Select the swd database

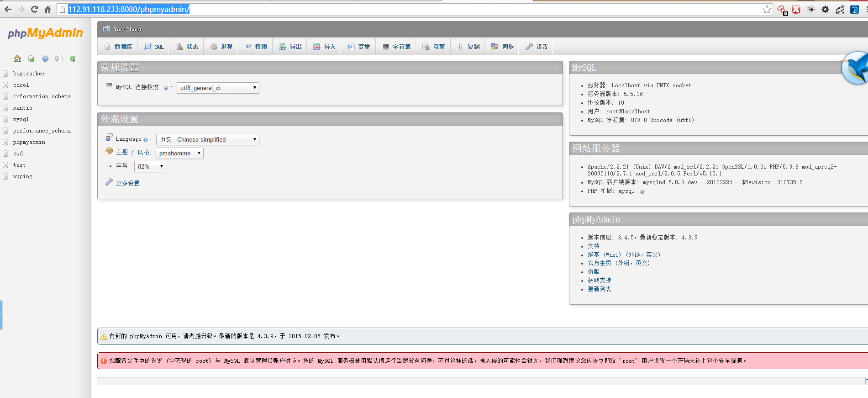coord(18,154)
